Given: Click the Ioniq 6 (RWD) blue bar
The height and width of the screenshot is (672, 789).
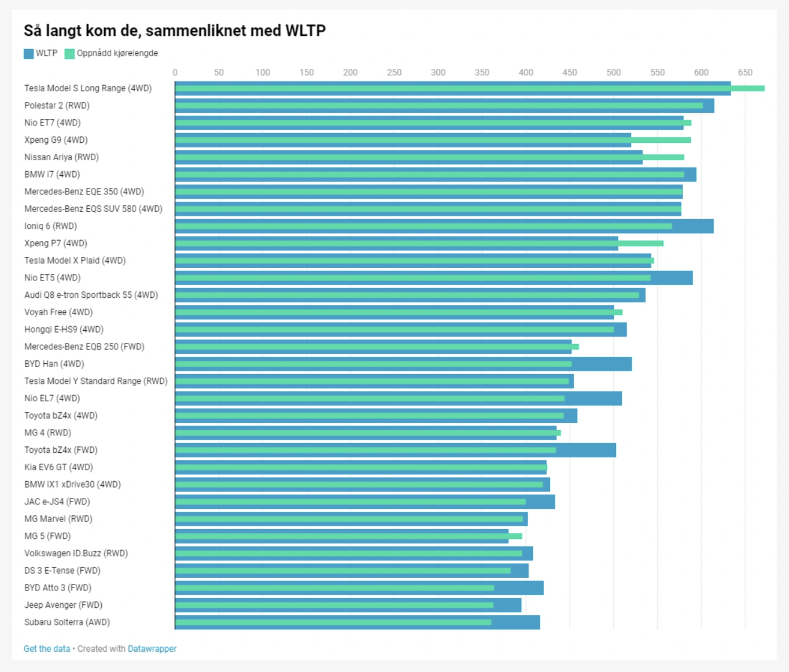Looking at the screenshot, I should 444,226.
